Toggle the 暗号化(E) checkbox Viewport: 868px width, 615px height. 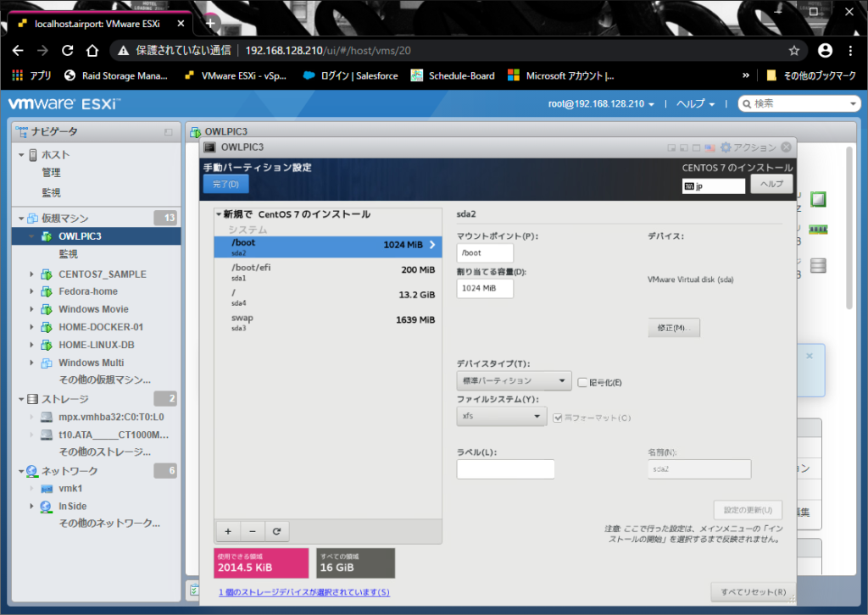(582, 383)
